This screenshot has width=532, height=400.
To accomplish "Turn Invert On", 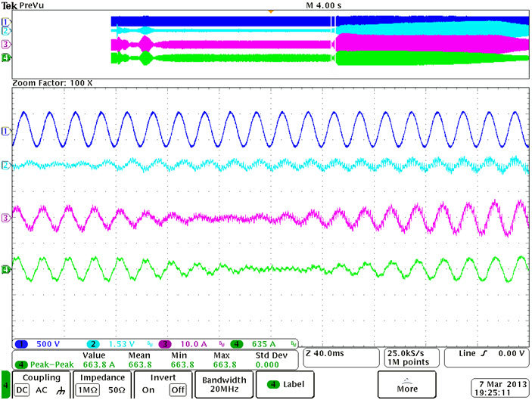I will click(148, 390).
